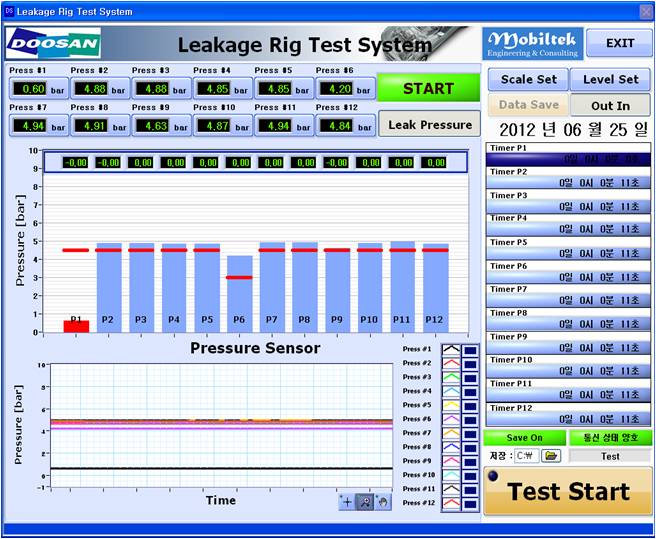Click Press #4 legend line icon

(451, 391)
